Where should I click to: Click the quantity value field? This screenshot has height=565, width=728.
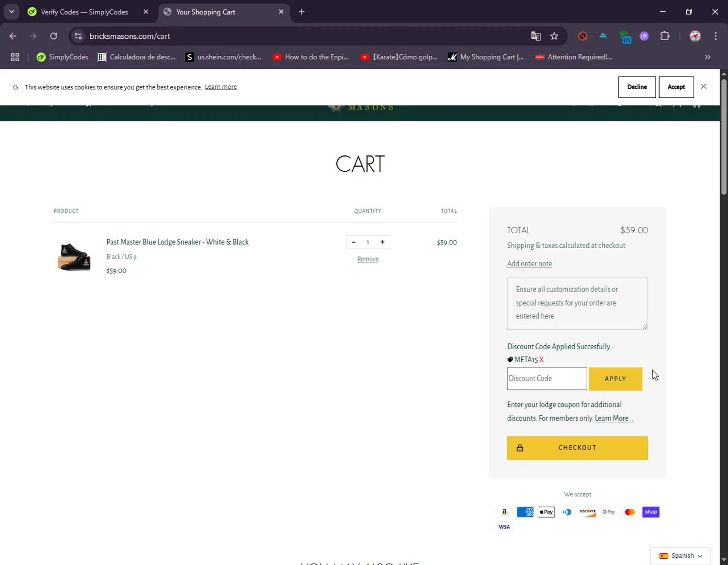pyautogui.click(x=368, y=242)
